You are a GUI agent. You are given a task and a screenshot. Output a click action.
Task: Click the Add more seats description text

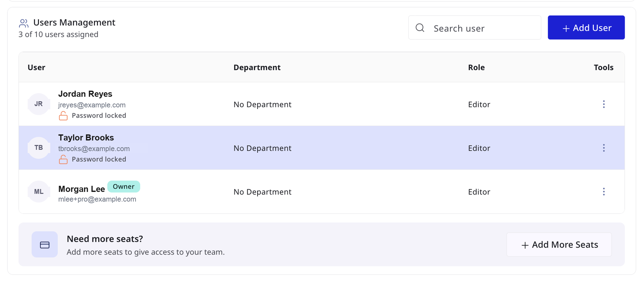[x=146, y=252]
